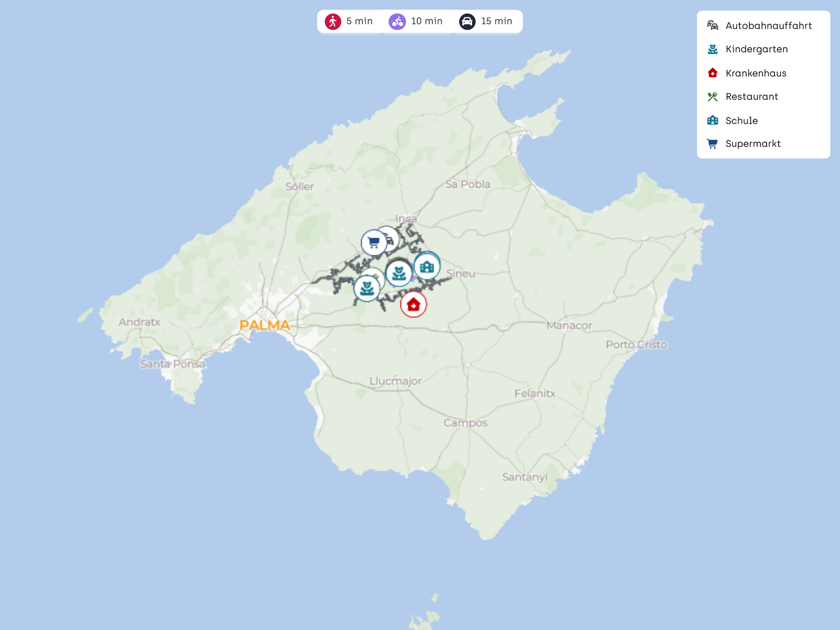Toggle the 15 min driving isochrone
The height and width of the screenshot is (630, 840).
pos(496,21)
